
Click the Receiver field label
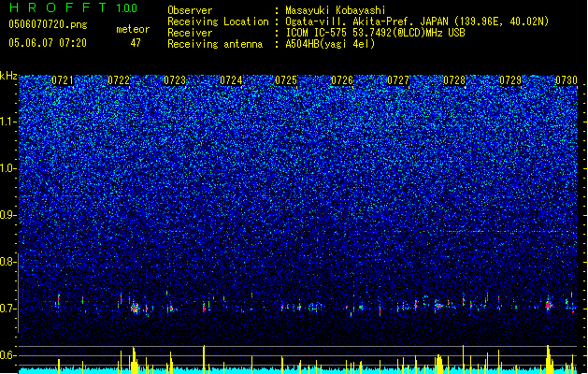click(x=190, y=33)
